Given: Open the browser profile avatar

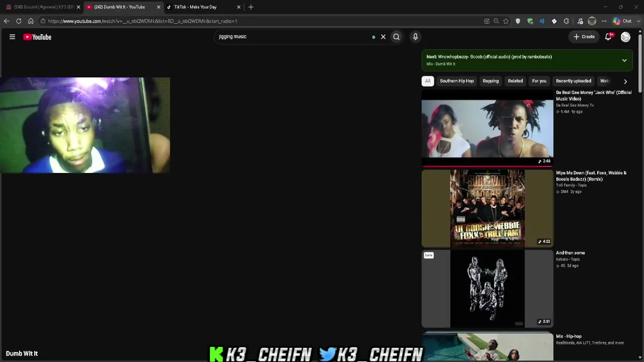Looking at the screenshot, I should [x=592, y=21].
